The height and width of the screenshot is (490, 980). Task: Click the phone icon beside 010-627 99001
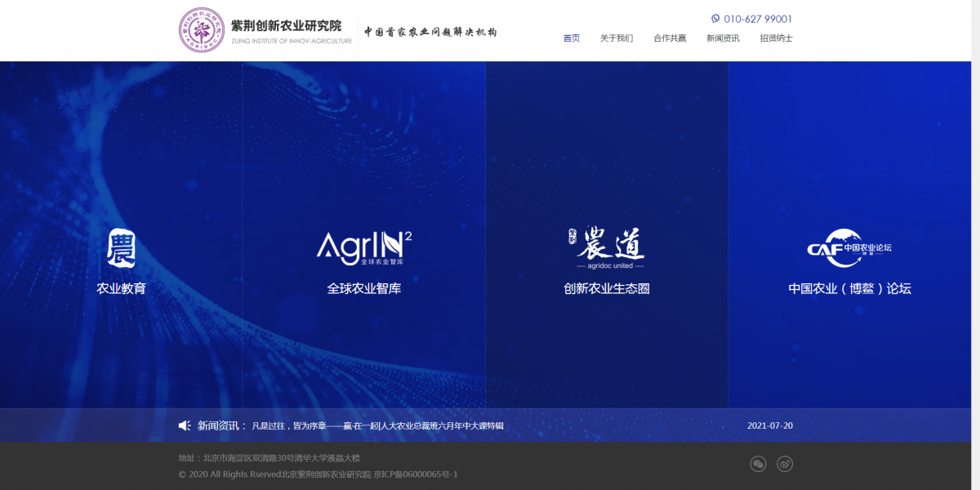pyautogui.click(x=715, y=19)
